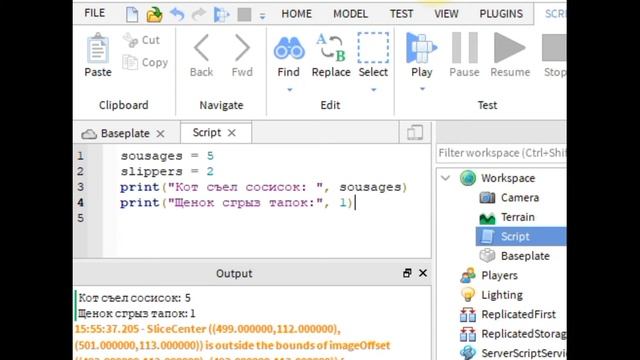Click the Resume test button
Image resolution: width=640 pixels, height=360 pixels.
pyautogui.click(x=510, y=56)
